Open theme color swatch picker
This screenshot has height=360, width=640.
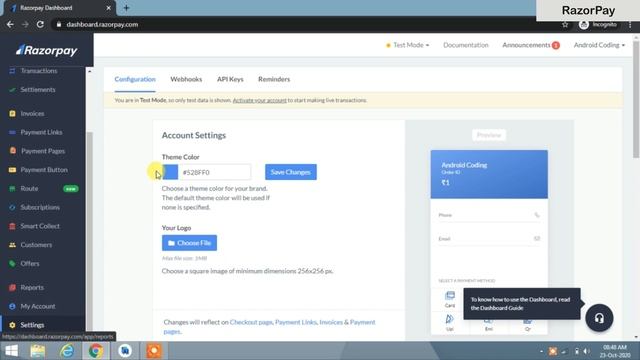click(170, 172)
